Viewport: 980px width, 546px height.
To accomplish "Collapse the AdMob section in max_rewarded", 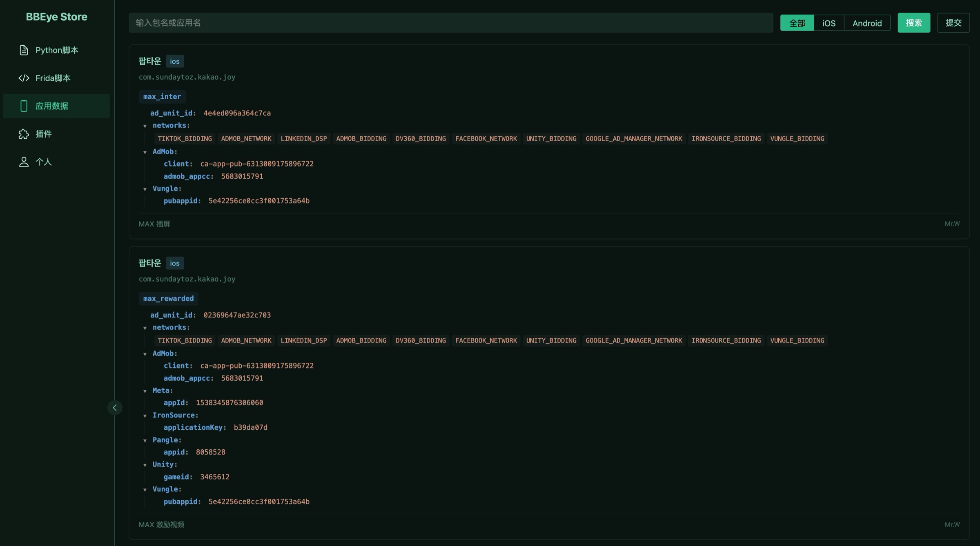I will click(145, 353).
